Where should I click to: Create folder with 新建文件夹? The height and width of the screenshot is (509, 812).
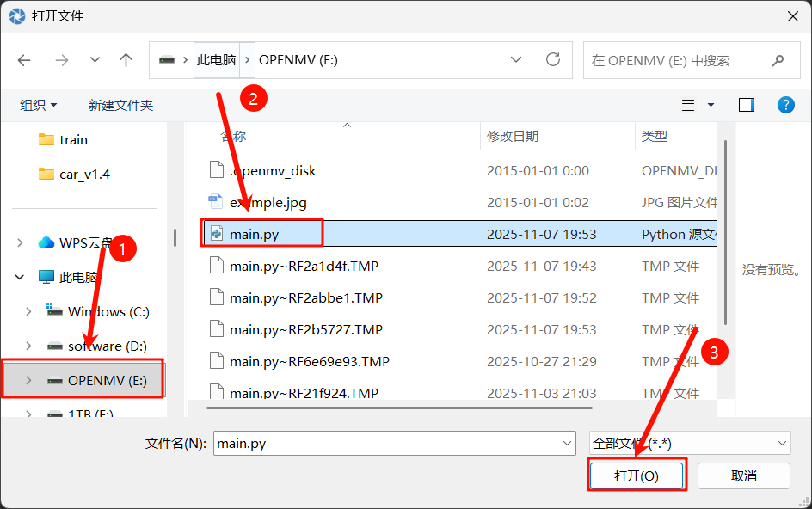(x=120, y=105)
